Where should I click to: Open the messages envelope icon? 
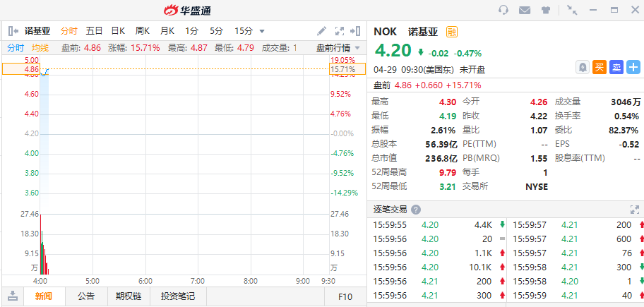click(x=525, y=10)
